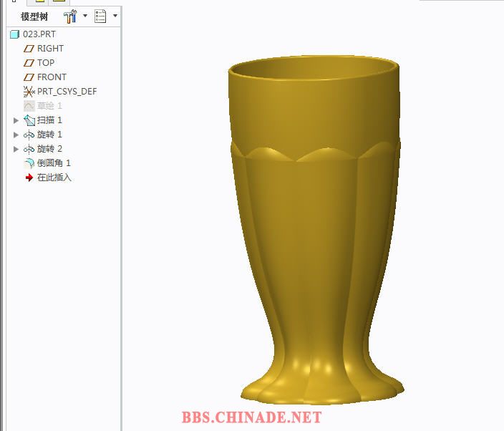Open the model tree settings tools icon
Viewport: 504px width, 431px height.
70,16
